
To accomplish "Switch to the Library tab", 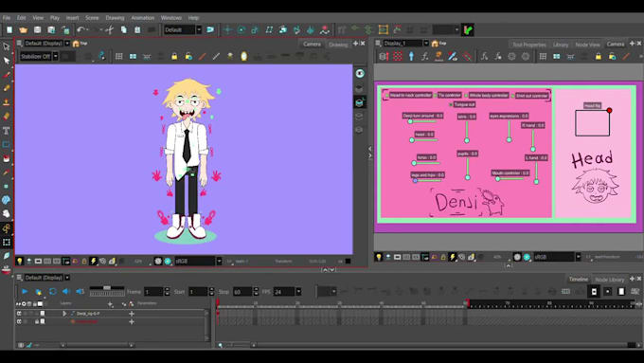I will pyautogui.click(x=561, y=45).
